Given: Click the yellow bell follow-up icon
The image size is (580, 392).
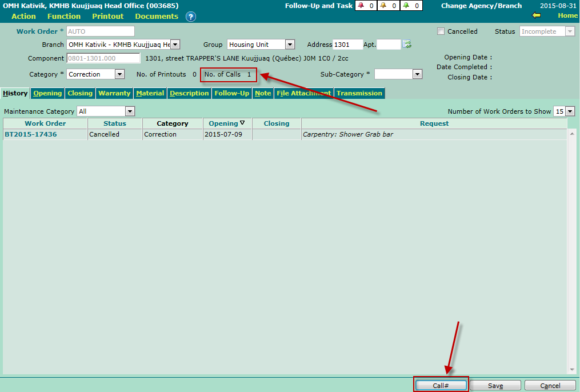Looking at the screenshot, I should (383, 6).
